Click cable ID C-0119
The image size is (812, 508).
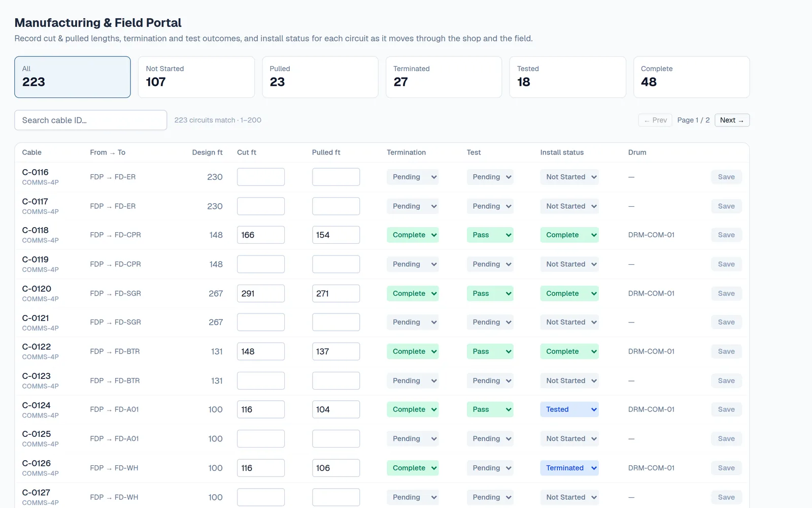coord(36,260)
